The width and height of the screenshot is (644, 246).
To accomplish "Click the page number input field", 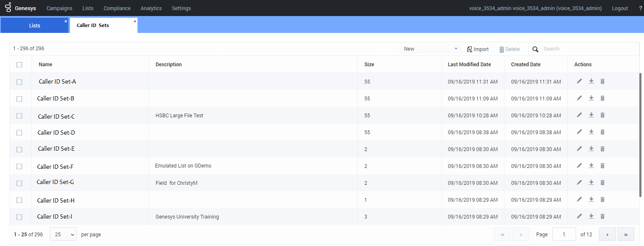I will point(564,234).
